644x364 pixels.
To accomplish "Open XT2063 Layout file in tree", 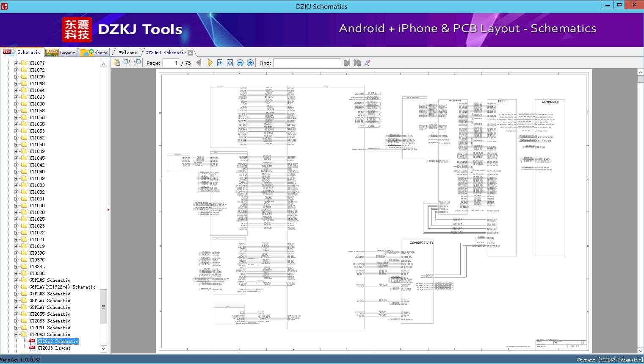I will click(x=54, y=348).
